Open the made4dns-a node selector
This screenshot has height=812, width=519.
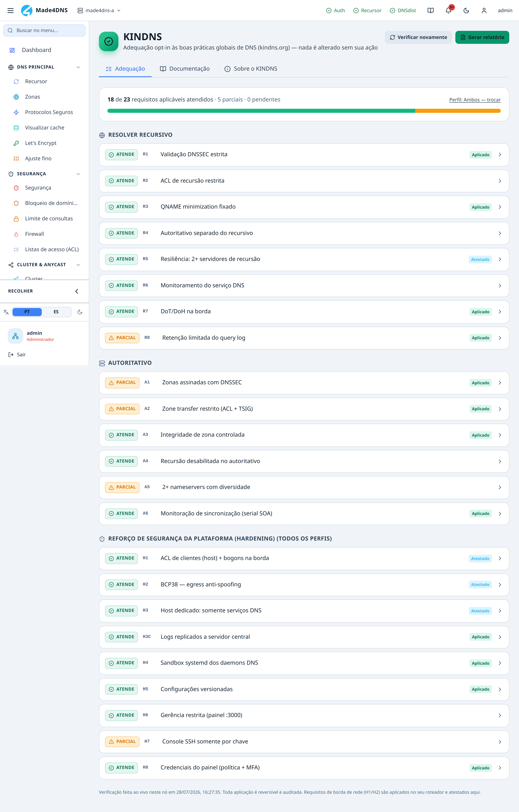pyautogui.click(x=99, y=10)
